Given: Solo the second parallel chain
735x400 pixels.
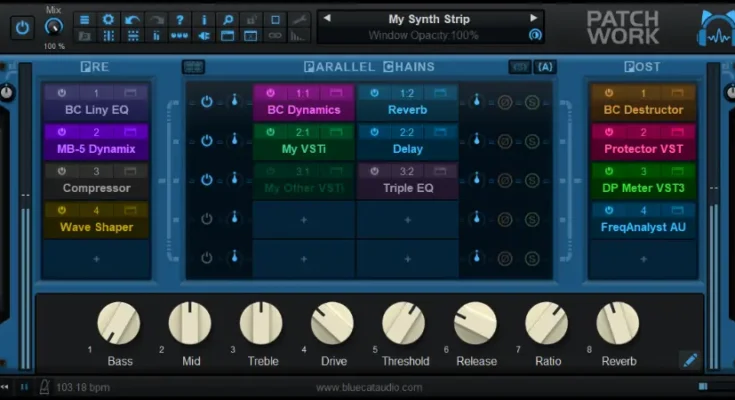Looking at the screenshot, I should (533, 141).
